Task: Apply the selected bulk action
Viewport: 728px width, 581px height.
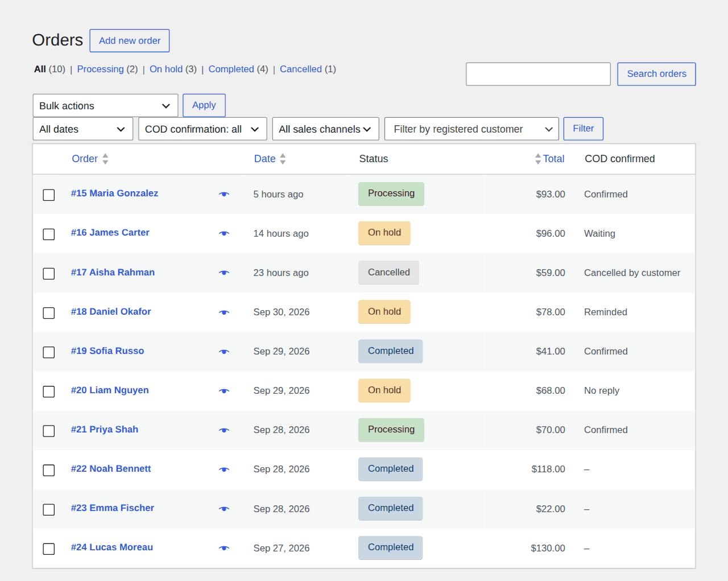Action: [x=204, y=105]
